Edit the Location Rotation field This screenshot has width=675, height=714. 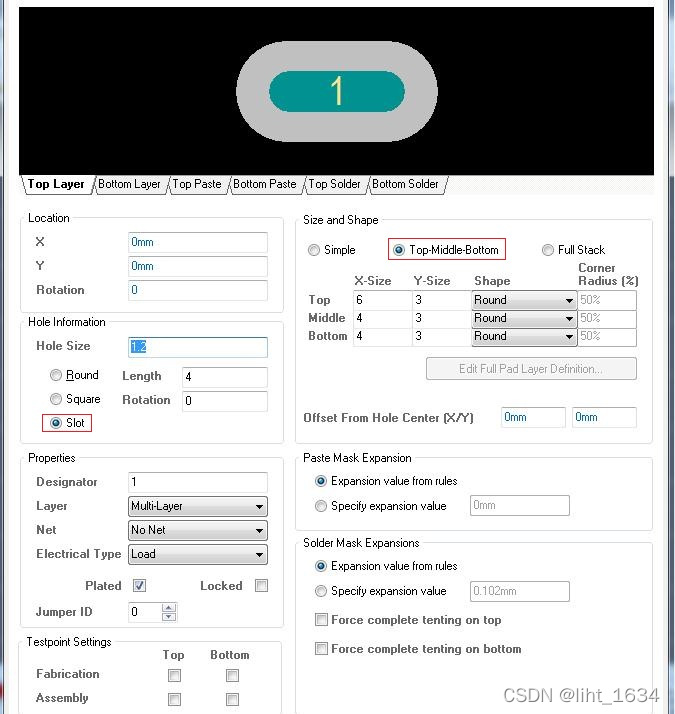click(x=198, y=290)
